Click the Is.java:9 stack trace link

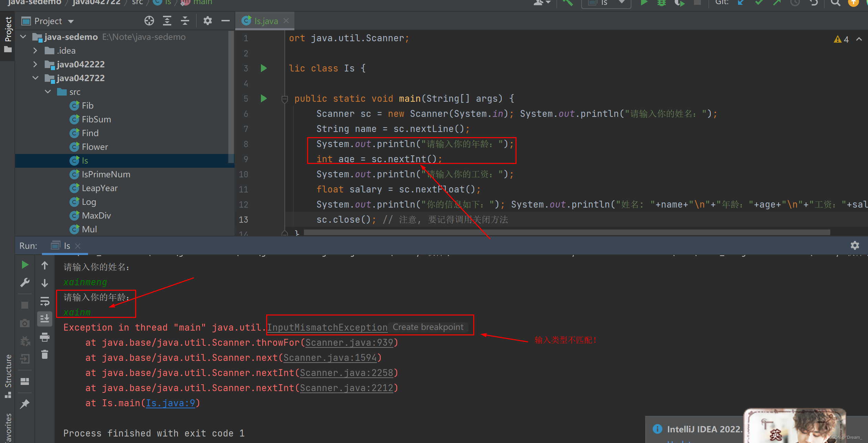click(x=171, y=403)
